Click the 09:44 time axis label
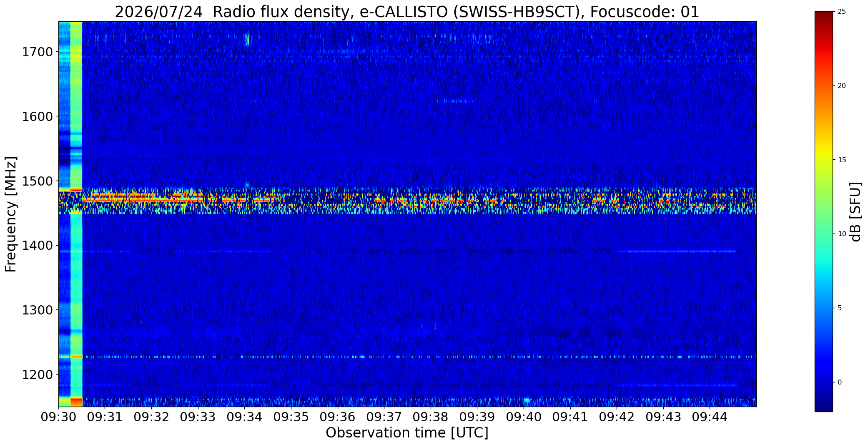Image resolution: width=868 pixels, height=445 pixels. 710,417
